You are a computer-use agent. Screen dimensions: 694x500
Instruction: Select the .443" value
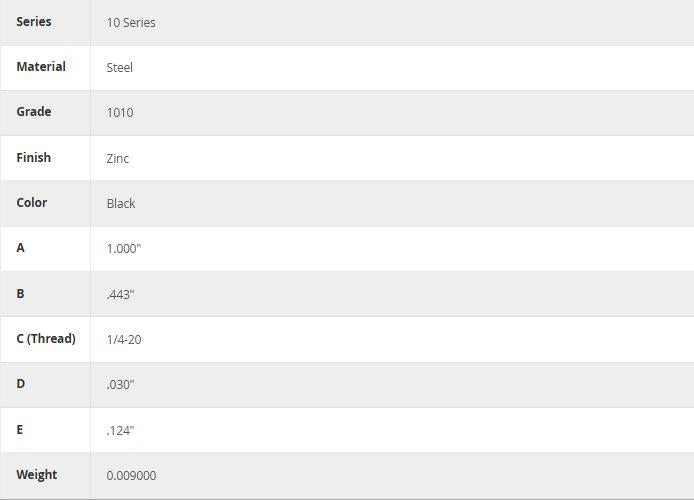tap(120, 294)
